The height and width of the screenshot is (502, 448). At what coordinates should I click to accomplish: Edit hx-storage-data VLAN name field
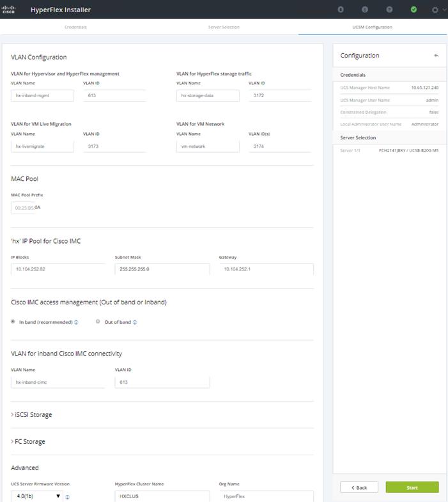pyautogui.click(x=208, y=95)
